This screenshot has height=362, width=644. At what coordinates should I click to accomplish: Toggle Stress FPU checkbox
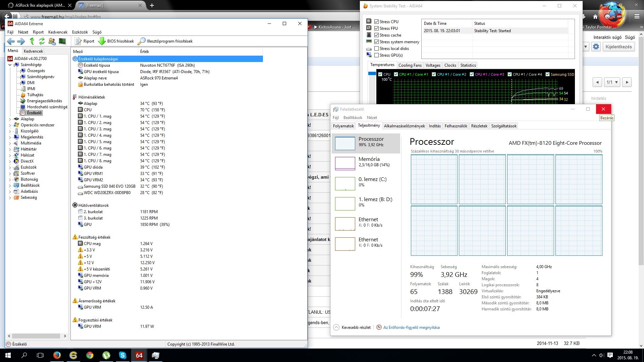pos(376,28)
